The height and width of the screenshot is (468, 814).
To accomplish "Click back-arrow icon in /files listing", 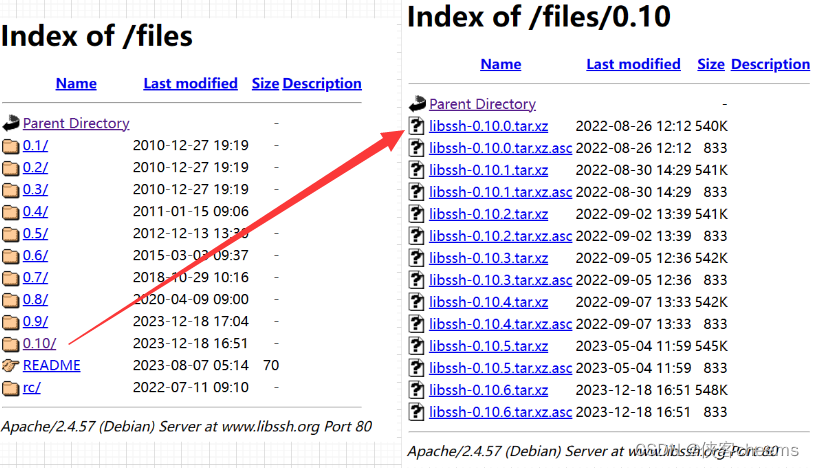I will pyautogui.click(x=10, y=124).
